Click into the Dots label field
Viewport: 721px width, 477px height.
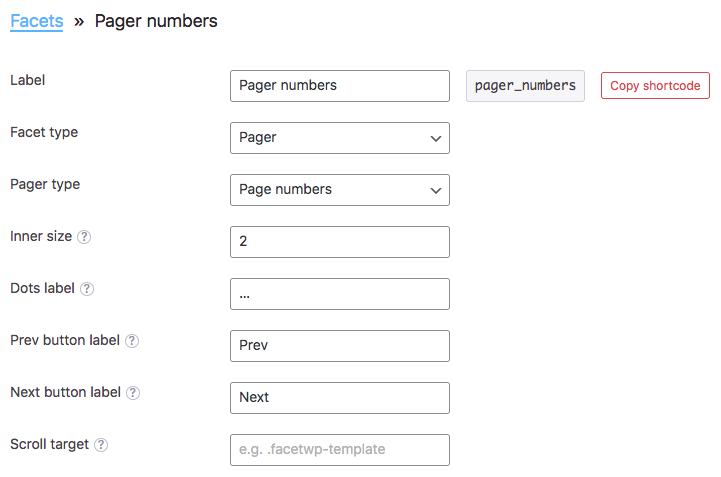click(x=340, y=294)
